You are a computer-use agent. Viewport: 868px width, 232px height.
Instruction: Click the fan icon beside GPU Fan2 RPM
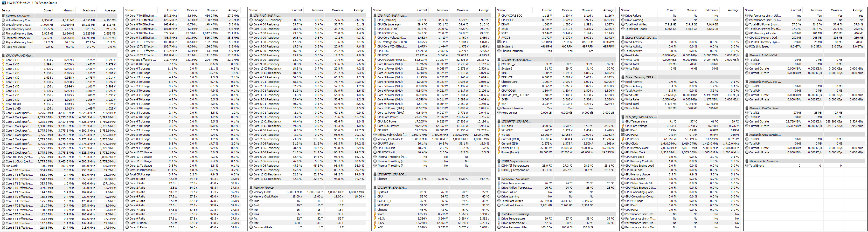[623, 135]
